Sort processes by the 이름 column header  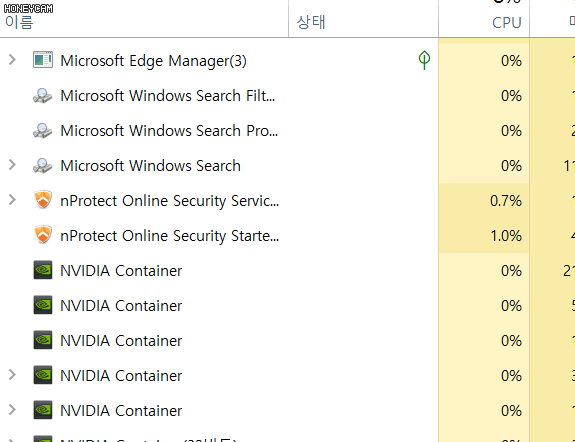pos(19,22)
